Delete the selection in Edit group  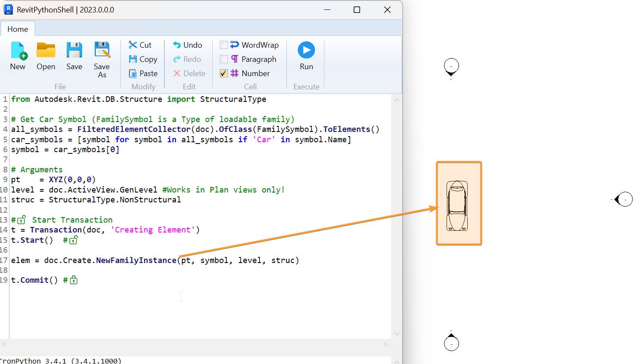189,73
